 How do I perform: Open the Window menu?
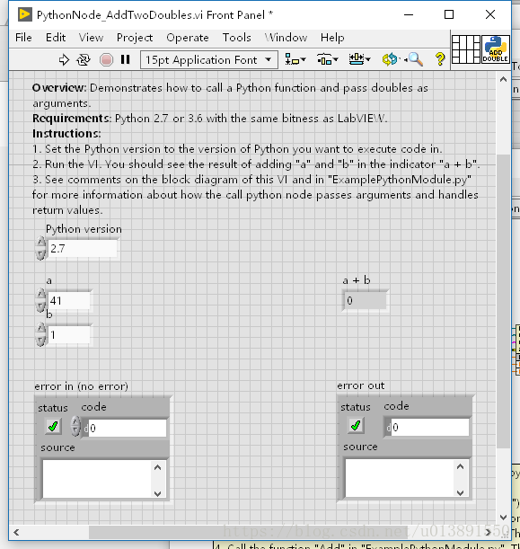[x=286, y=37]
